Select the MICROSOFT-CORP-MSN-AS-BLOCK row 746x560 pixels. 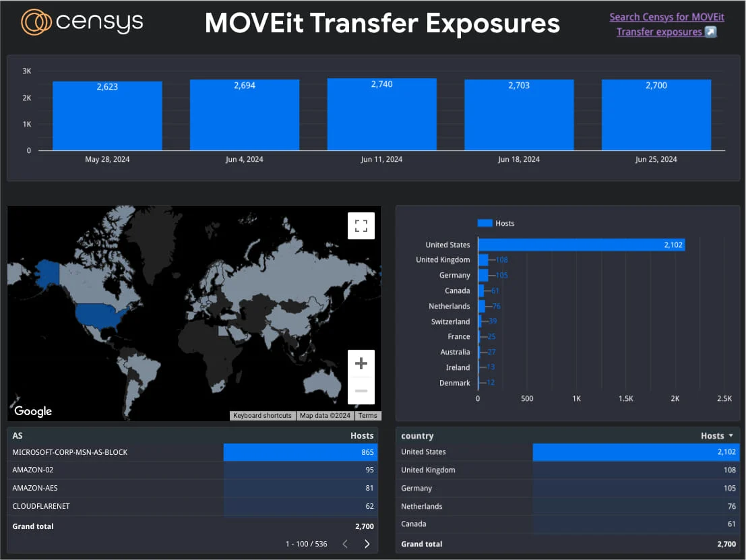pos(70,452)
